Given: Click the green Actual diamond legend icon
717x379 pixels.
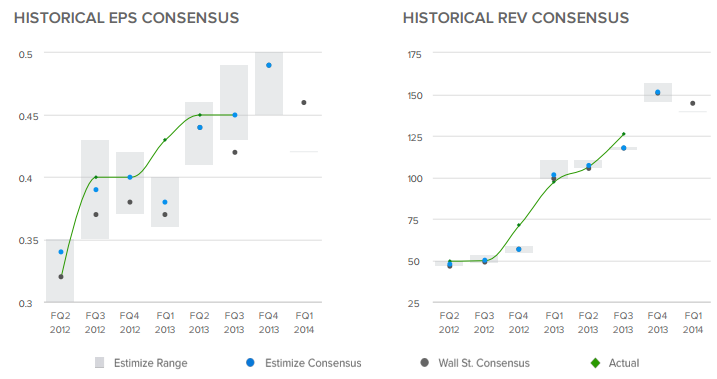Looking at the screenshot, I should click(595, 363).
